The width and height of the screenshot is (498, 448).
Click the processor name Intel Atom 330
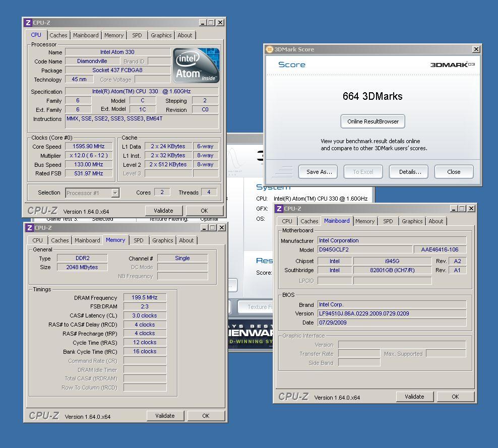pyautogui.click(x=117, y=52)
